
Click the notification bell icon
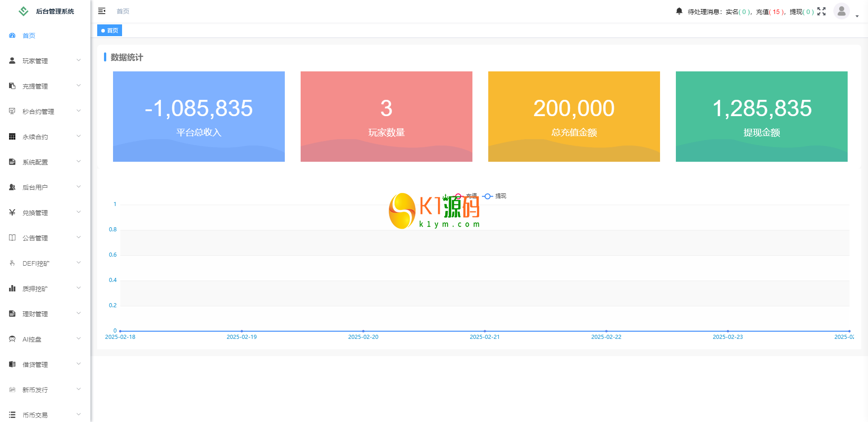click(679, 11)
